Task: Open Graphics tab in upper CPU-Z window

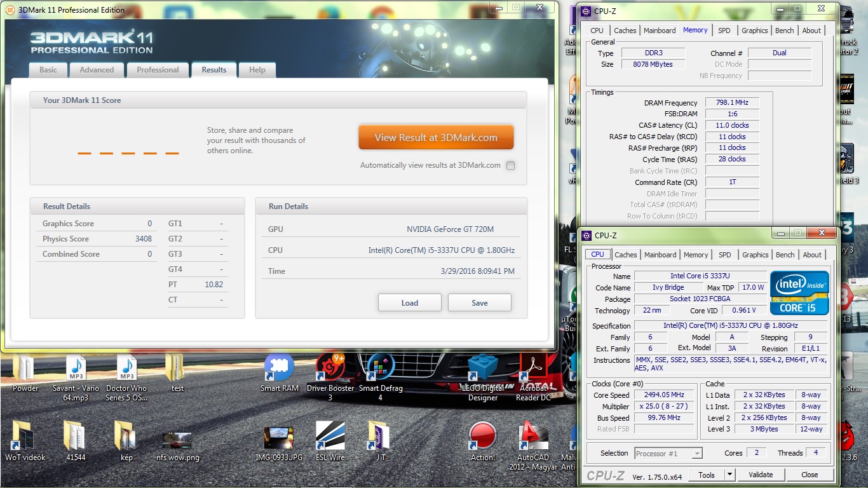Action: [754, 30]
